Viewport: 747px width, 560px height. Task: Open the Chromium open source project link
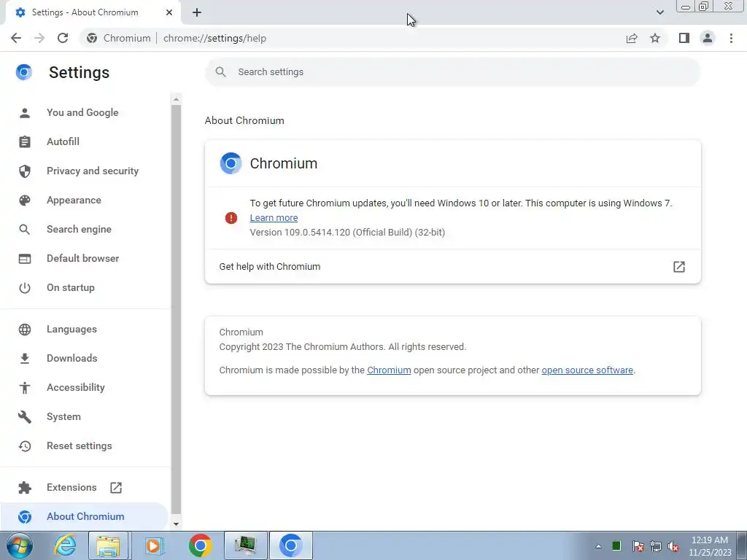click(x=389, y=370)
